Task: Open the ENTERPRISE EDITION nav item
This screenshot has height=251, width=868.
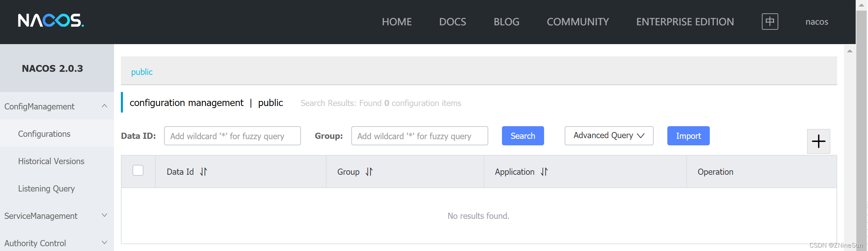Action: click(685, 22)
